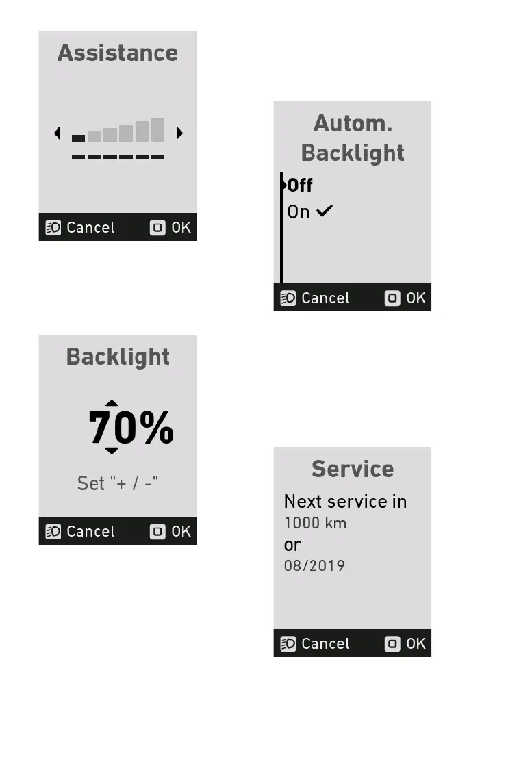Click the square OK icon on Backlight screen
The image size is (532, 757).
click(157, 532)
